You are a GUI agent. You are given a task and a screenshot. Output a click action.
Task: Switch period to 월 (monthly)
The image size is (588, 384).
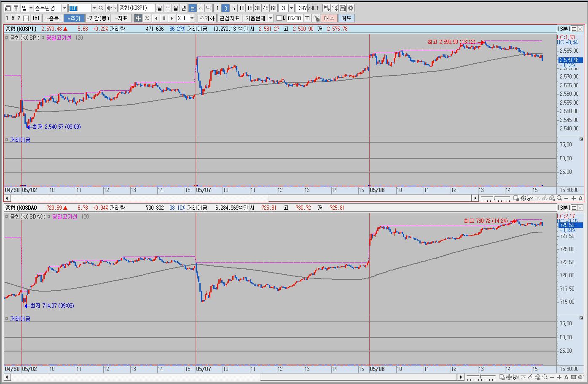click(175, 8)
